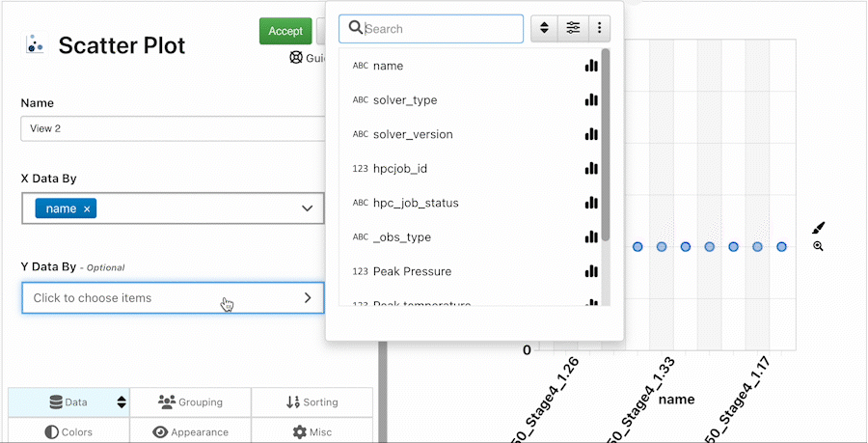
Task: Select the name column from the list
Action: pyautogui.click(x=470, y=66)
